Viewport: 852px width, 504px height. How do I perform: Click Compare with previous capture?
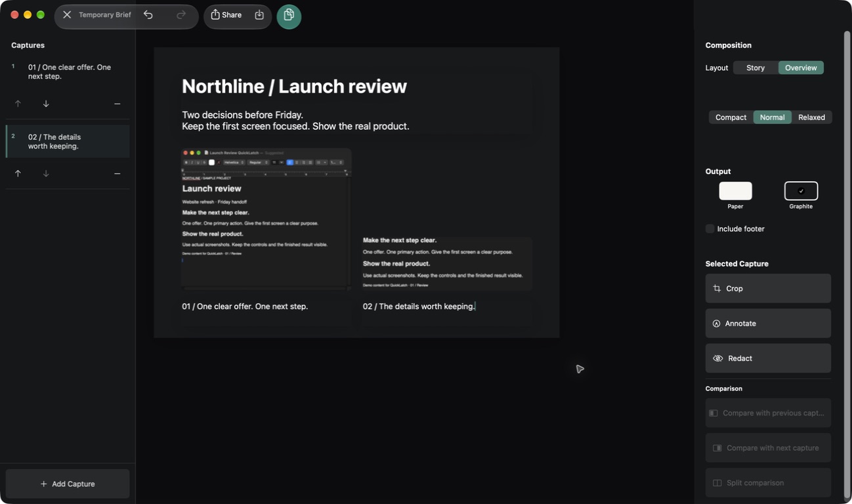click(x=768, y=413)
